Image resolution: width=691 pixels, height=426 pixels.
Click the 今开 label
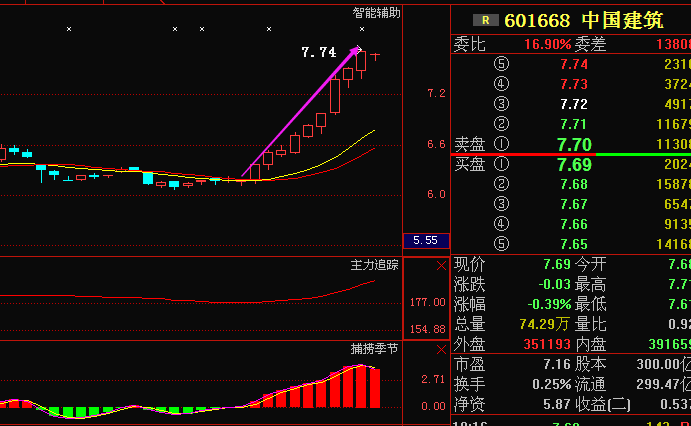pos(590,264)
